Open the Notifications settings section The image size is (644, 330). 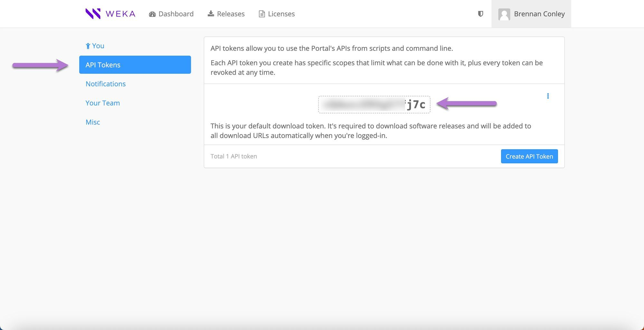pos(106,84)
